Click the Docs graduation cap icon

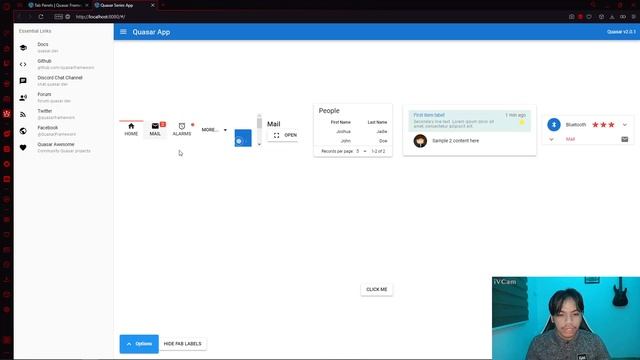tap(23, 48)
